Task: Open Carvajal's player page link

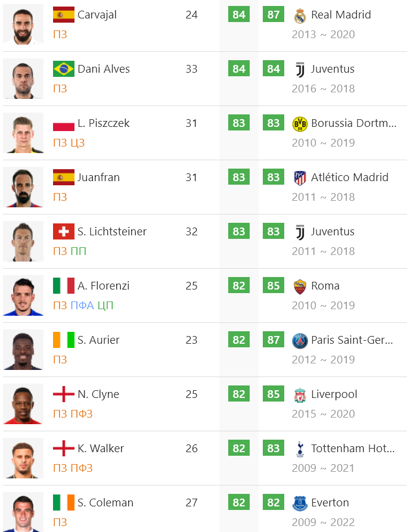Action: pos(97,14)
